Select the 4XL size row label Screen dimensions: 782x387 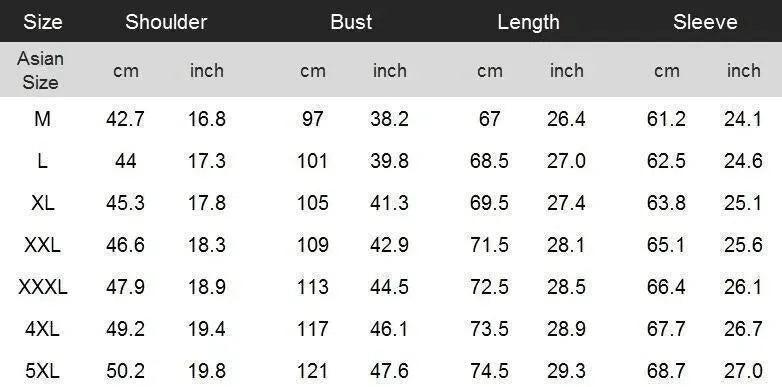pos(42,329)
